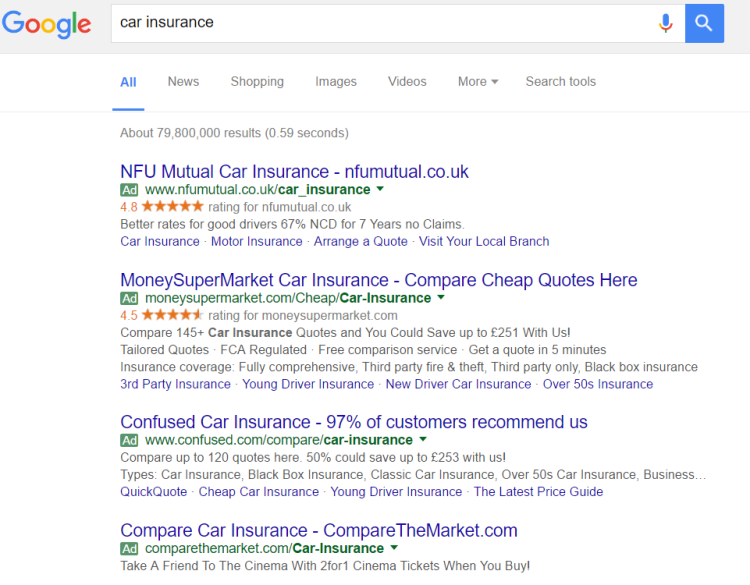The height and width of the screenshot is (585, 750).
Task: Open Search tools
Action: tap(561, 82)
